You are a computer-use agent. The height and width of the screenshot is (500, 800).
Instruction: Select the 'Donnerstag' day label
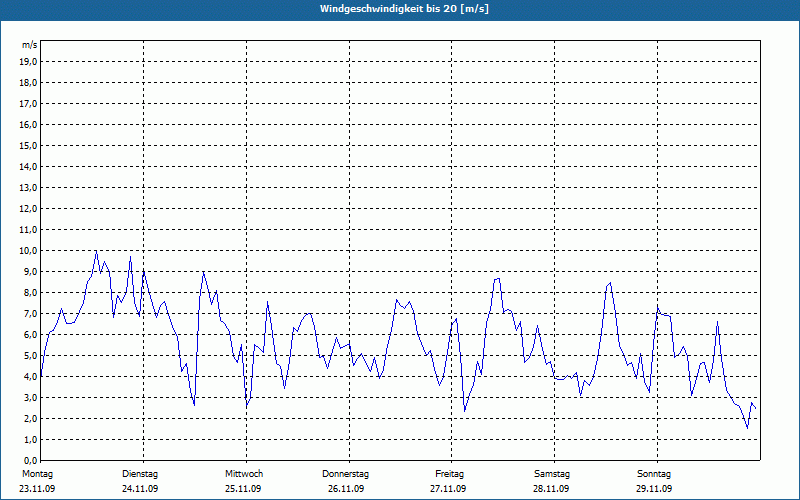click(x=345, y=474)
